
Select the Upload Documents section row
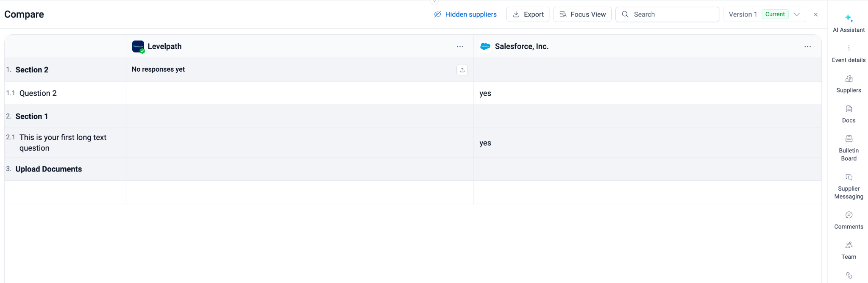pyautogui.click(x=49, y=169)
